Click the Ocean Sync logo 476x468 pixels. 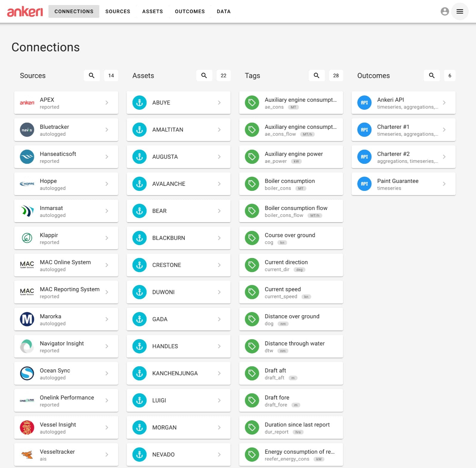(27, 373)
